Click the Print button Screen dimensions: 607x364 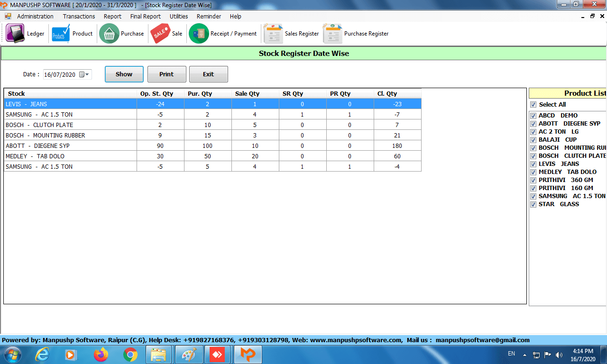point(166,74)
